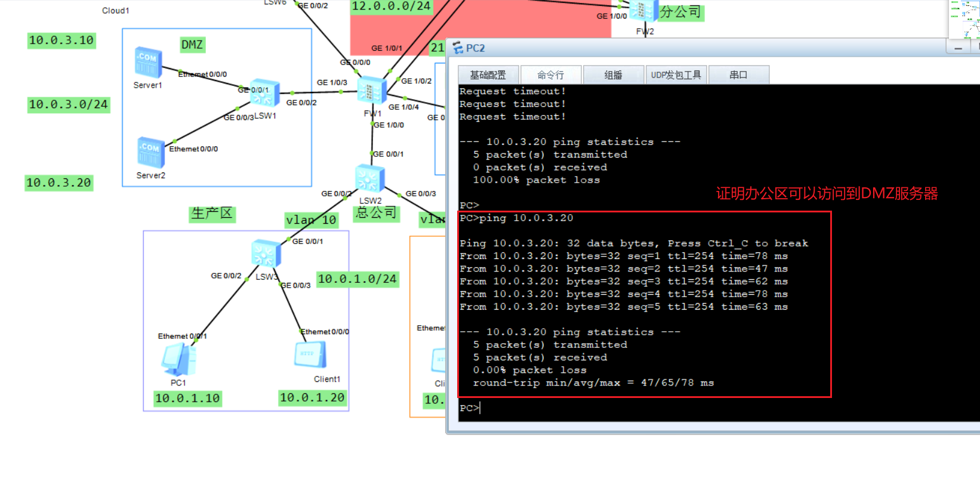Open the UDP发包工具 tab

(x=676, y=75)
